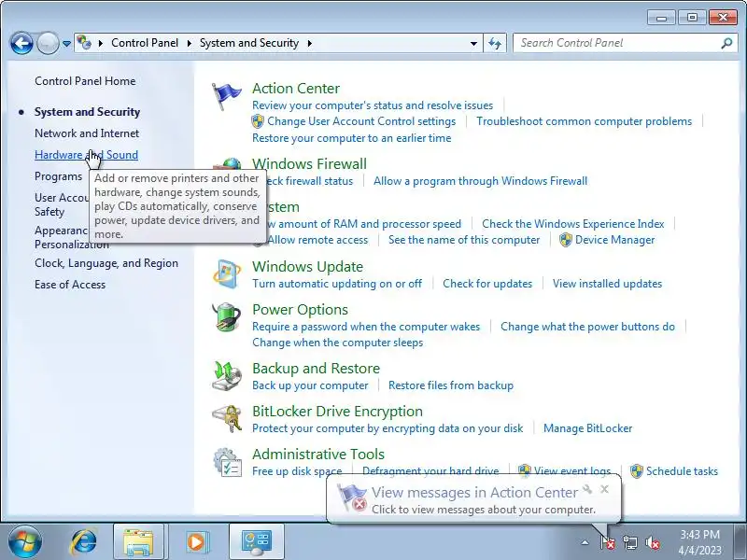Click the Action Center flag icon
The image size is (747, 560).
226,96
